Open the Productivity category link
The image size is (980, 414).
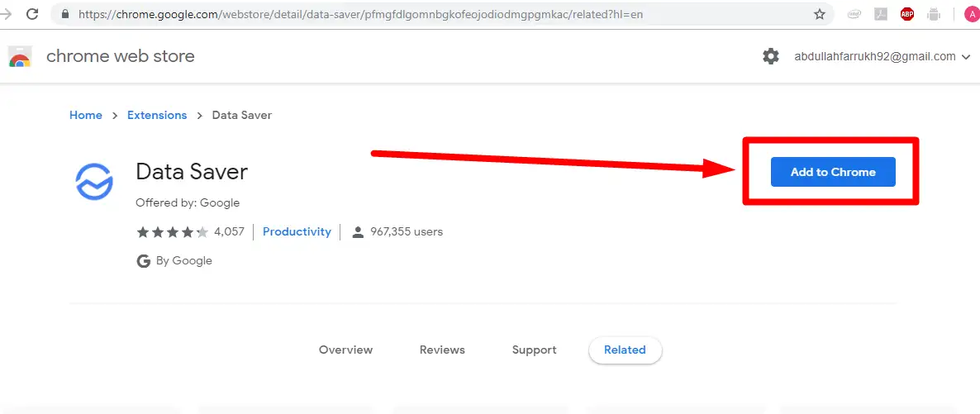[x=297, y=231]
